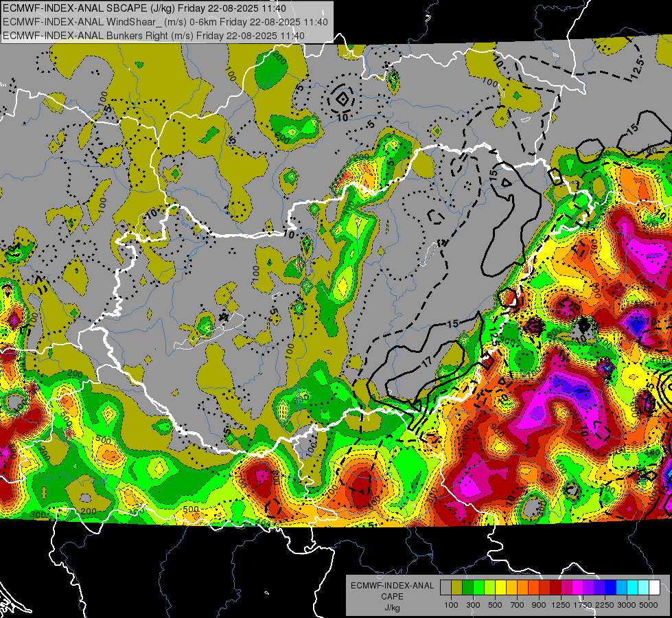The image size is (672, 618).
Task: Select the SBCAPE title line in the header
Action: click(x=144, y=8)
